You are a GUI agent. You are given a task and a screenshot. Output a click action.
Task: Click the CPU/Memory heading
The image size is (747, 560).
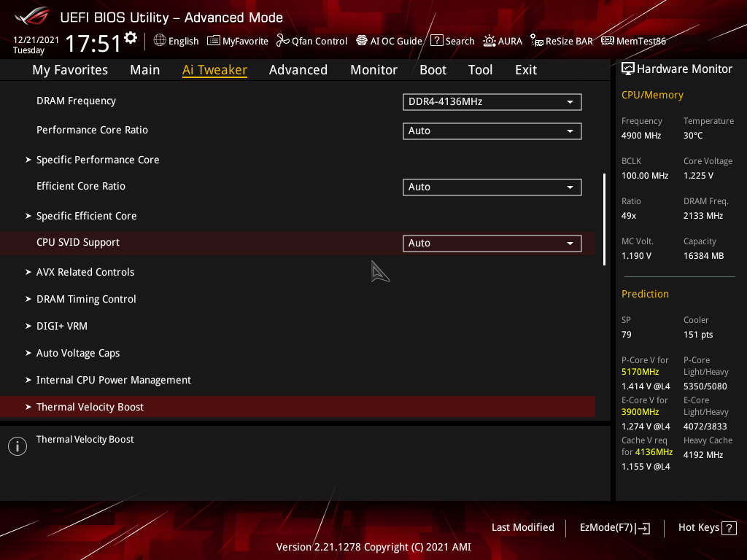pyautogui.click(x=652, y=96)
